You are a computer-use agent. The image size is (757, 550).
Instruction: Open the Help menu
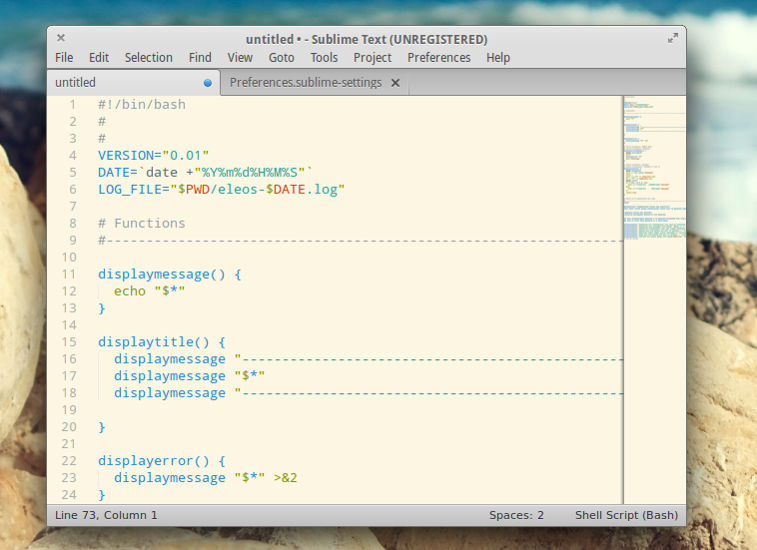coord(498,57)
